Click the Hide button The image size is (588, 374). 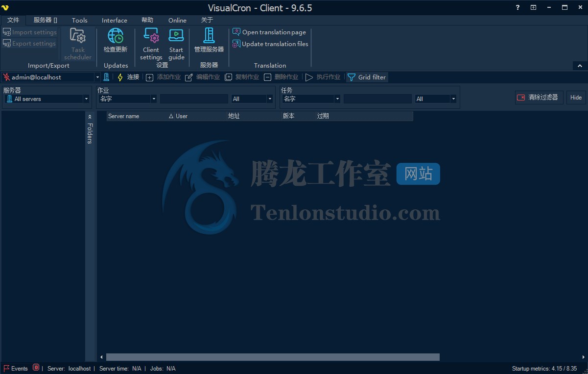click(x=576, y=97)
